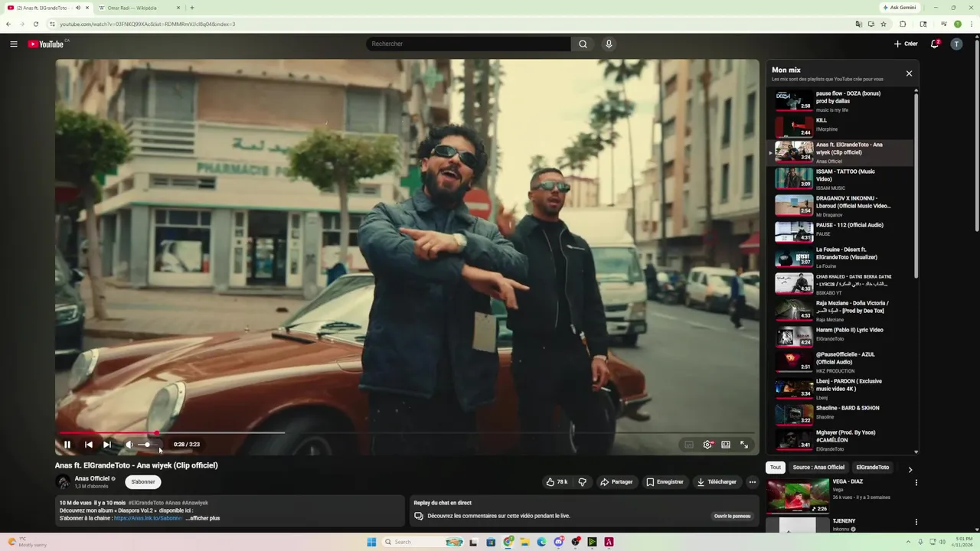Skip to next video in player controls
The height and width of the screenshot is (551, 980).
[x=107, y=445]
